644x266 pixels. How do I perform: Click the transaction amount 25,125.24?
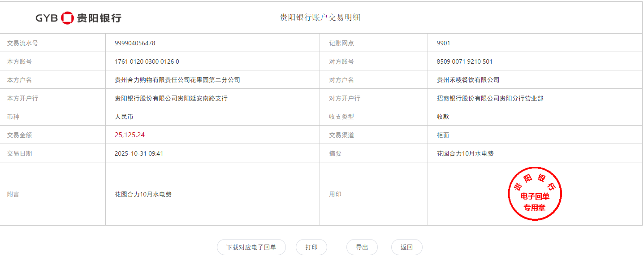(x=130, y=135)
